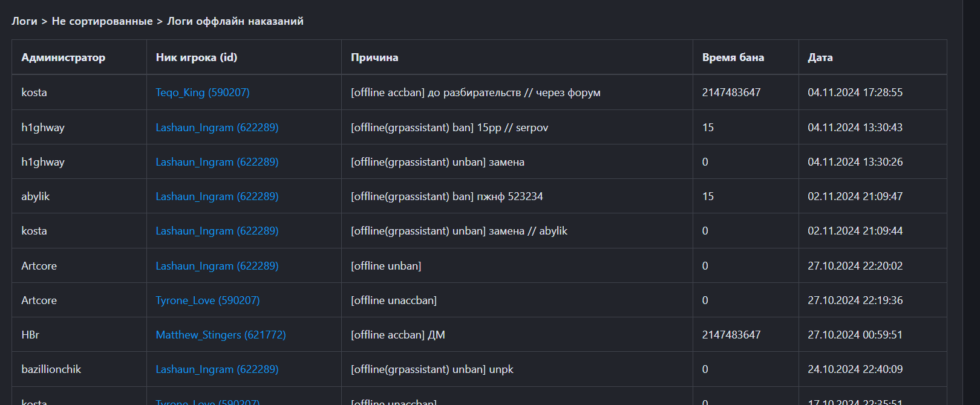
Task: Open Matthew_Stingers (621772) player profile link
Action: pyautogui.click(x=221, y=335)
